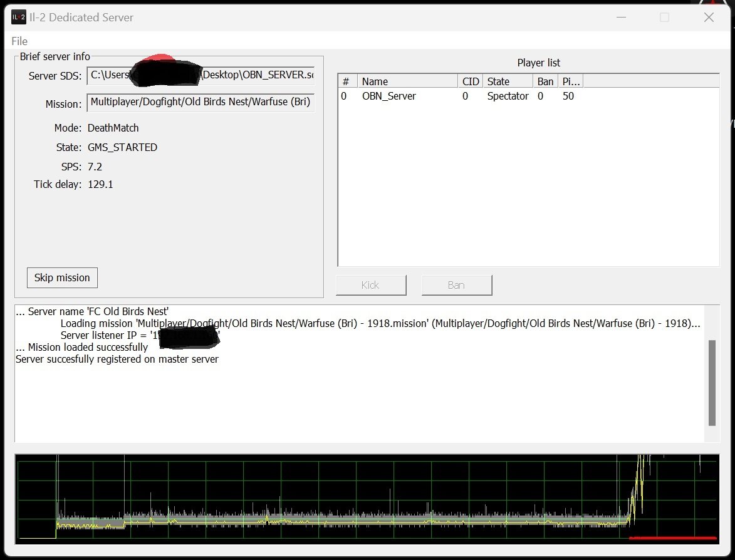Click the Ban column header

[x=545, y=81]
